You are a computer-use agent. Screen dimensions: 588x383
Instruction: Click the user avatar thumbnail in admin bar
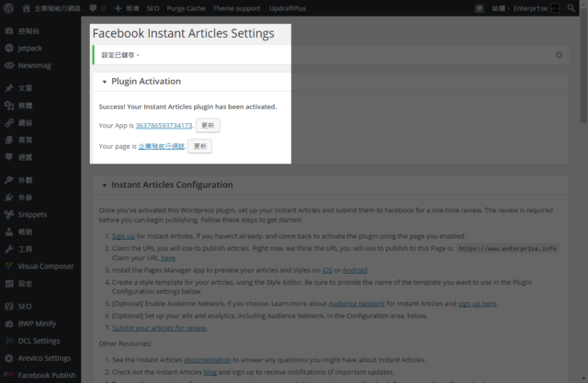pos(555,8)
